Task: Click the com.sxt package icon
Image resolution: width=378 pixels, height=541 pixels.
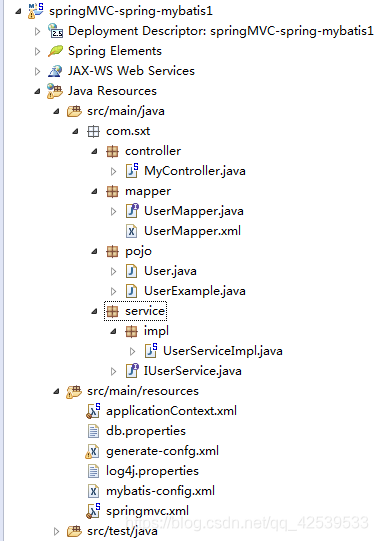Action: tap(93, 131)
